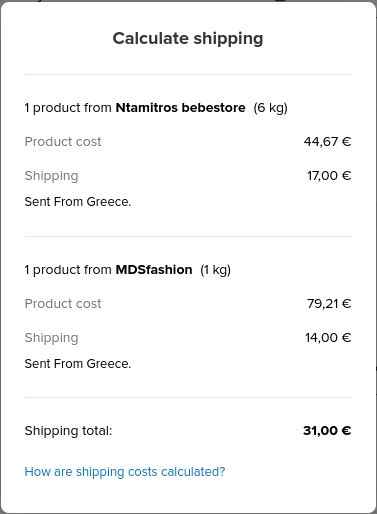Open 'How are shipping costs calculated?' link
Viewport: 377px width, 514px height.
coord(125,472)
